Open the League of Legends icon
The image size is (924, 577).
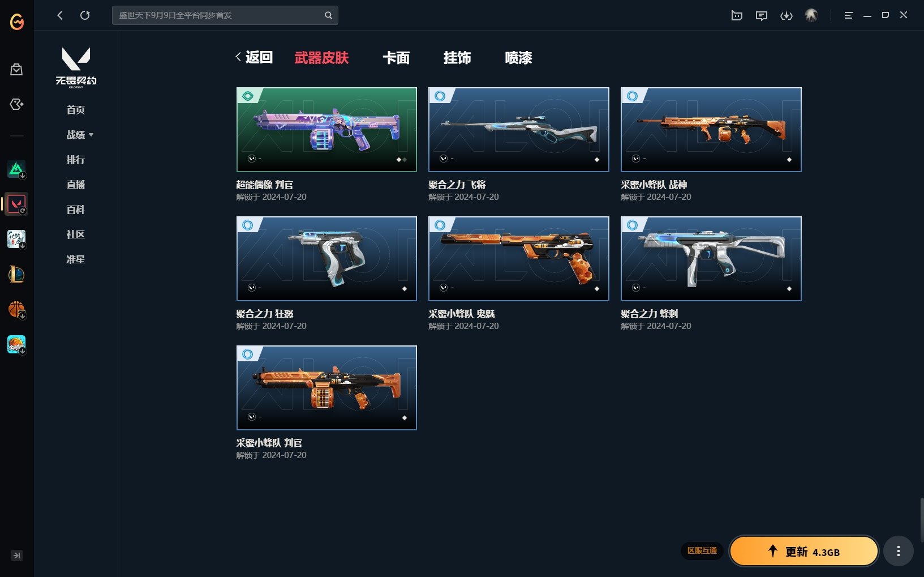16,275
